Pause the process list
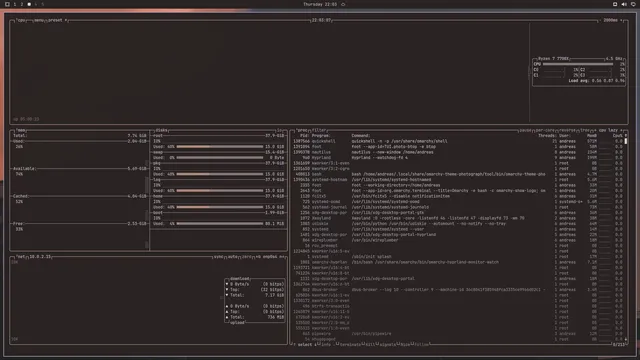Viewport: 640px width, 360px height. click(x=525, y=130)
